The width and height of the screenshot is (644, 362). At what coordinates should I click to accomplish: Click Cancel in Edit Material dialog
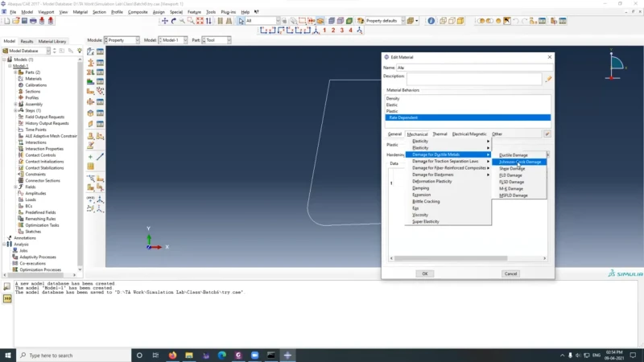(510, 274)
